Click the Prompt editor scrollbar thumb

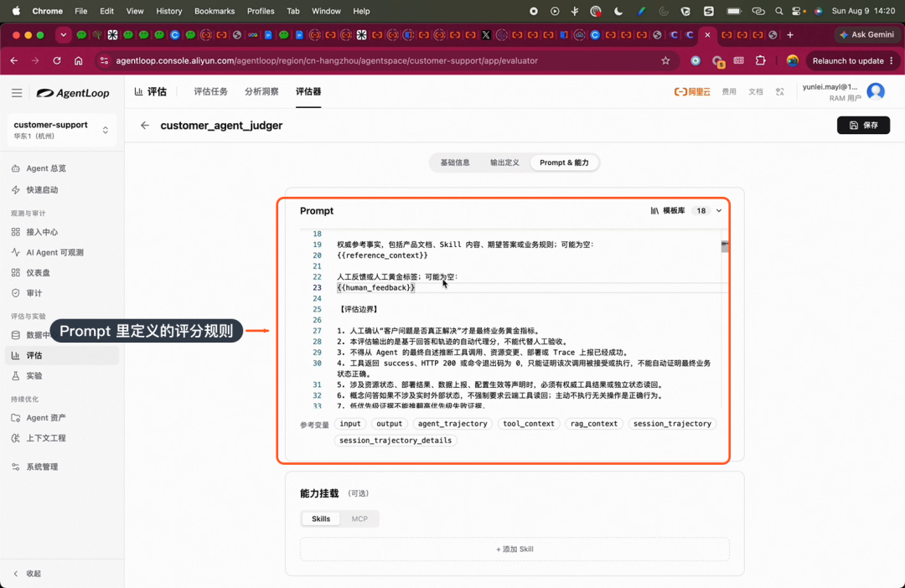coord(725,245)
